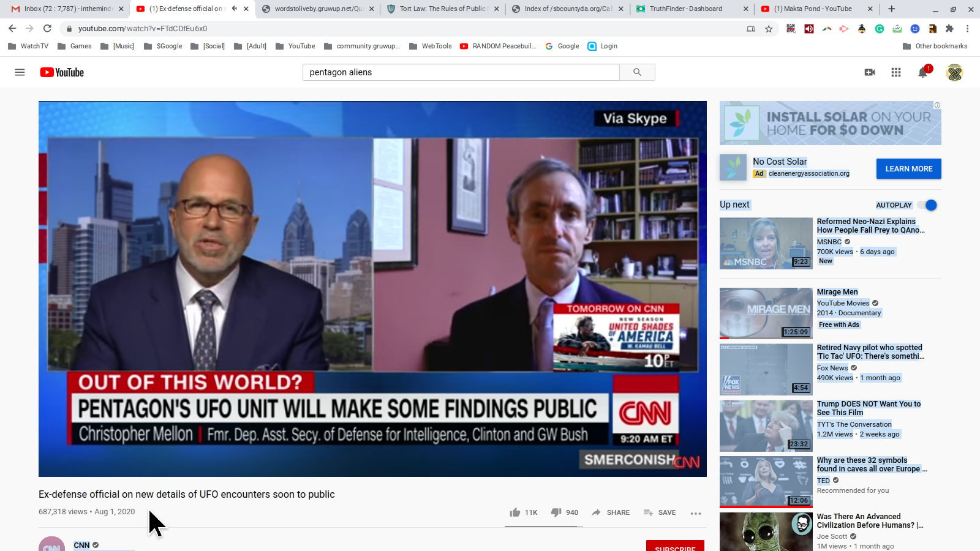Bookmark this page with the star icon

(x=769, y=29)
